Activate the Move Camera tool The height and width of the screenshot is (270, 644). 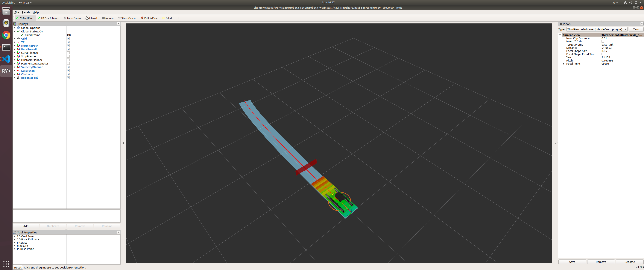[x=127, y=18]
